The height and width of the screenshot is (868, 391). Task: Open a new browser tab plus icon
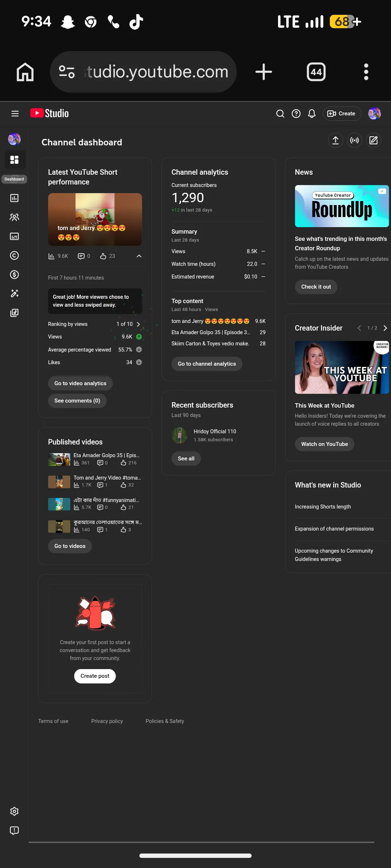click(264, 72)
